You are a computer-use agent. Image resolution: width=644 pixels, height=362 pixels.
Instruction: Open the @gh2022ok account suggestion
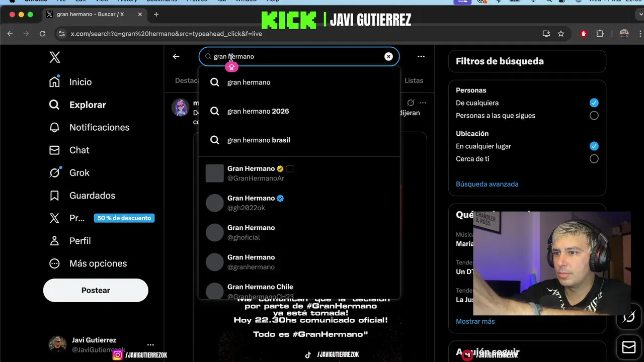[299, 203]
